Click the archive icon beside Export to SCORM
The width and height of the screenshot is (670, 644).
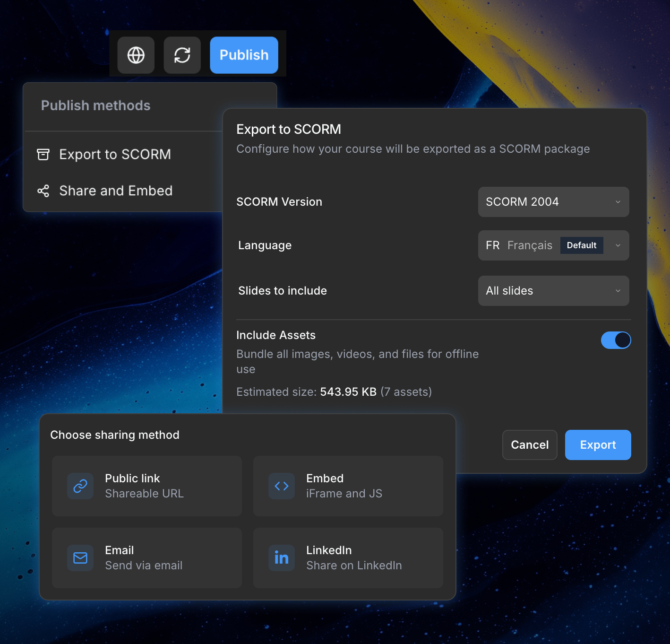[43, 155]
